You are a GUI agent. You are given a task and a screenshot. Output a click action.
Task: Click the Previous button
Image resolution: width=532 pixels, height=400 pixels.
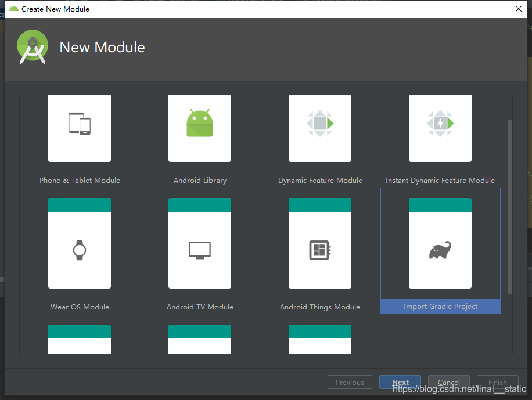click(350, 382)
